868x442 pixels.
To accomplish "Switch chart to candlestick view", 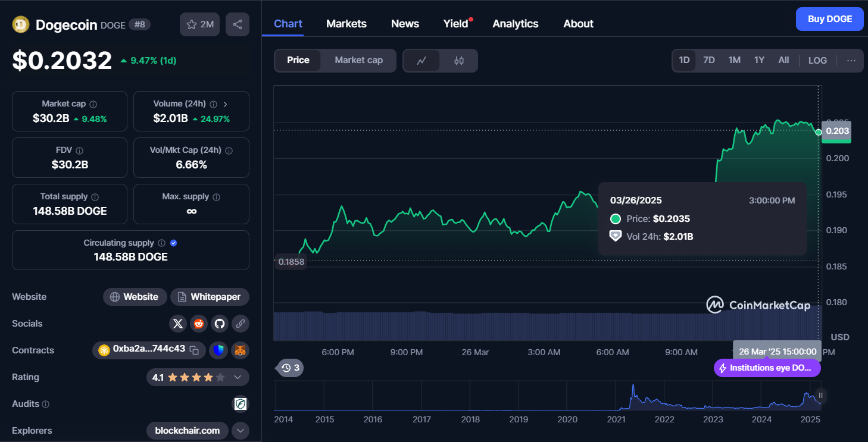I will [x=458, y=60].
